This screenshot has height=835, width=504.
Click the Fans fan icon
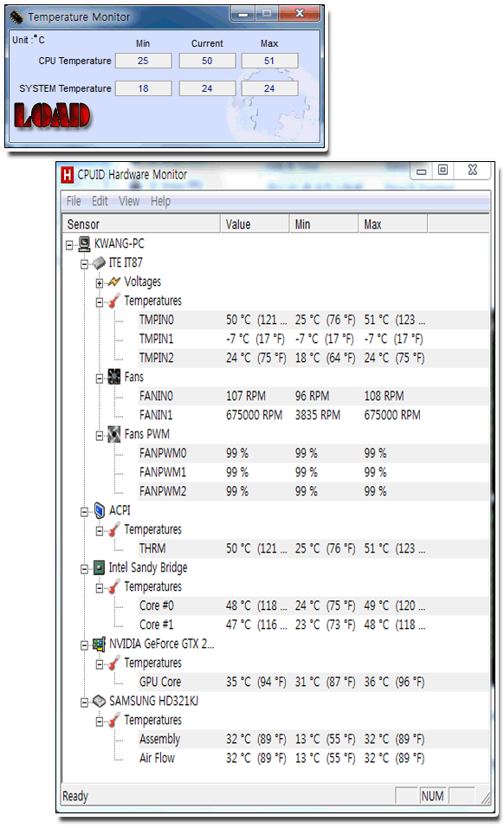click(x=114, y=377)
